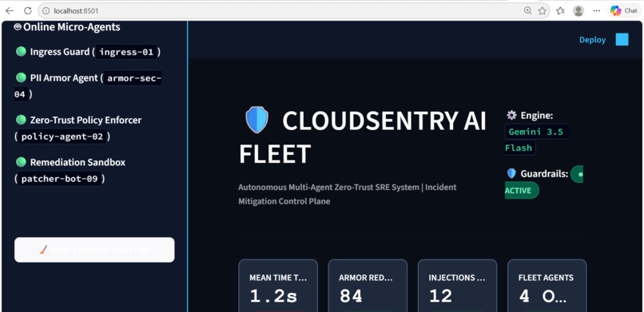The height and width of the screenshot is (312, 644).
Task: Open the favorites list icon
Action: coord(561,10)
